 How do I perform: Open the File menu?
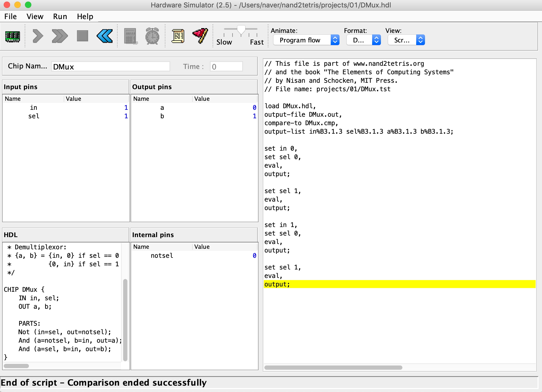(10, 16)
